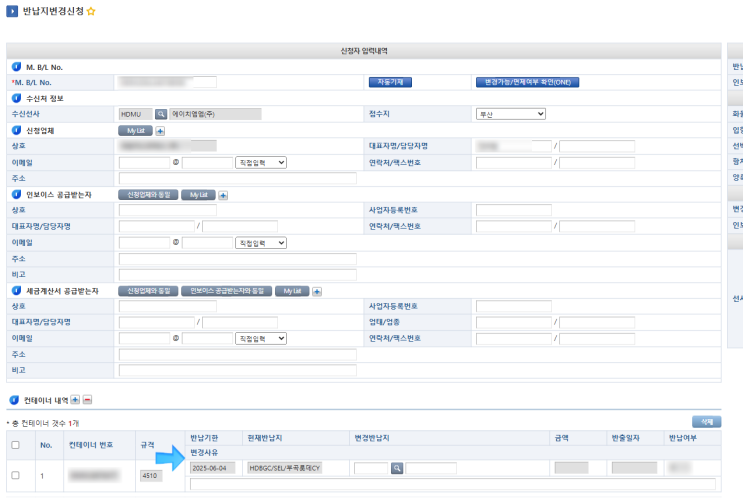This screenshot has height=499, width=743.
Task: Focus 인보이스 공급받는자 사업자등록번호 input
Action: pos(514,210)
